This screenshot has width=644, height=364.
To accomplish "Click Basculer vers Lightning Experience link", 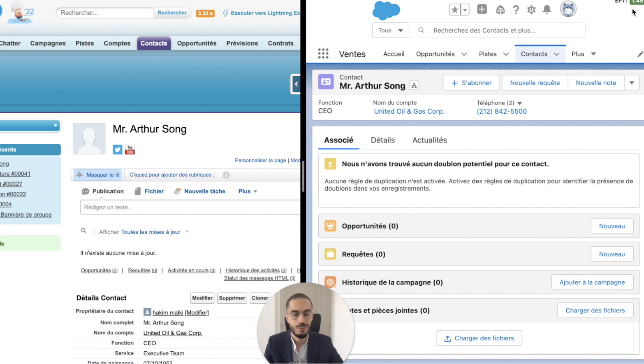I will (261, 13).
